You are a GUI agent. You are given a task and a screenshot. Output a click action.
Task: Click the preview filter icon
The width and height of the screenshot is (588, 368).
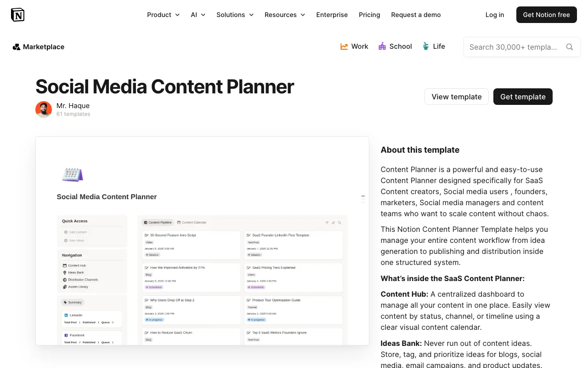click(327, 223)
